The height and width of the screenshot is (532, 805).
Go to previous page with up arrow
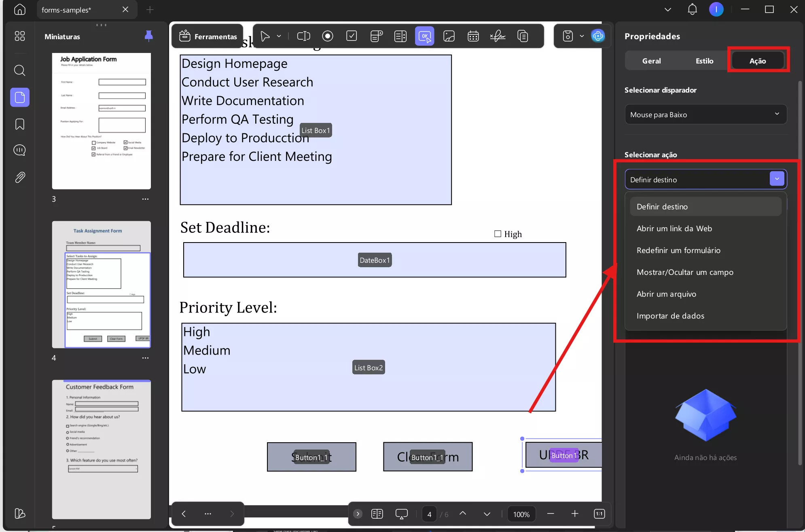click(x=463, y=513)
